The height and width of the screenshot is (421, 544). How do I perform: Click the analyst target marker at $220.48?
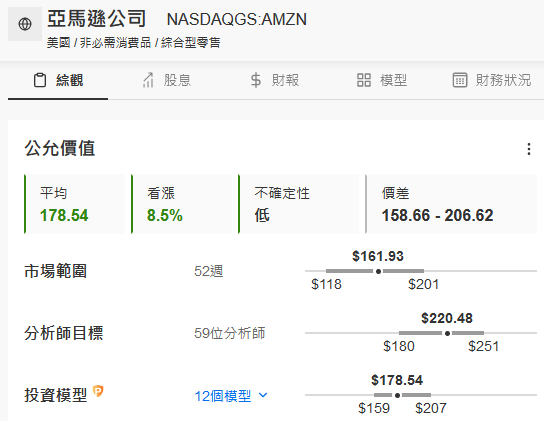[x=447, y=333]
